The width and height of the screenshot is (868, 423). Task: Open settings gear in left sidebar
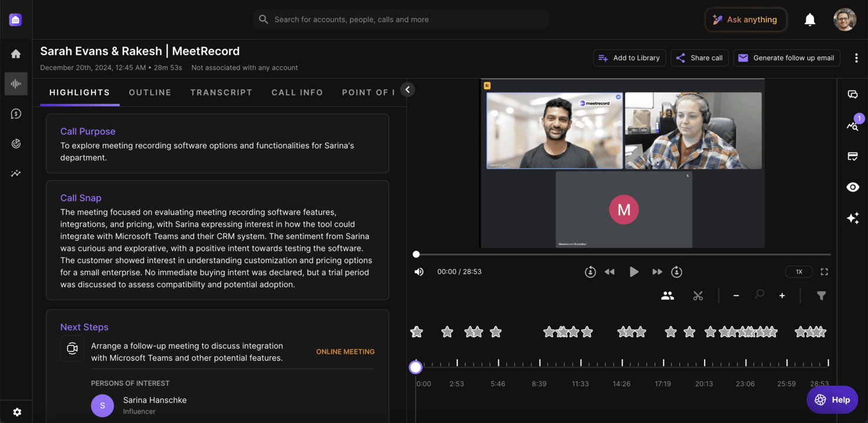pos(17,412)
